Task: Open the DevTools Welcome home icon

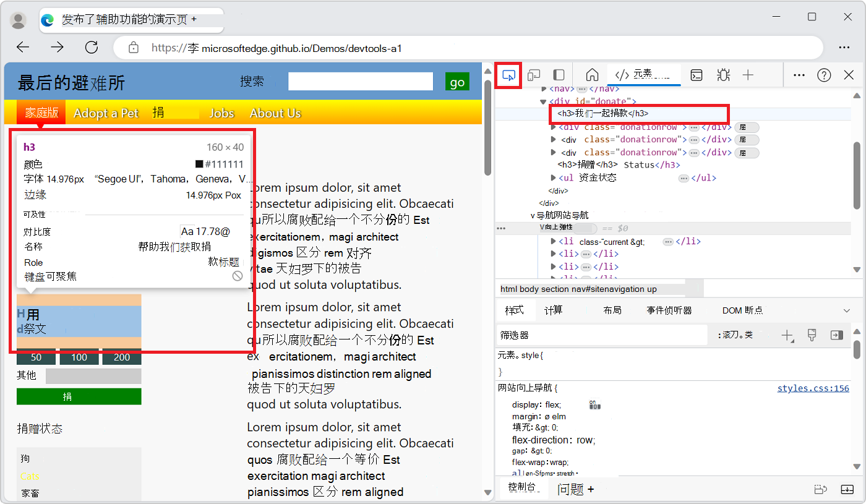Action: 592,75
